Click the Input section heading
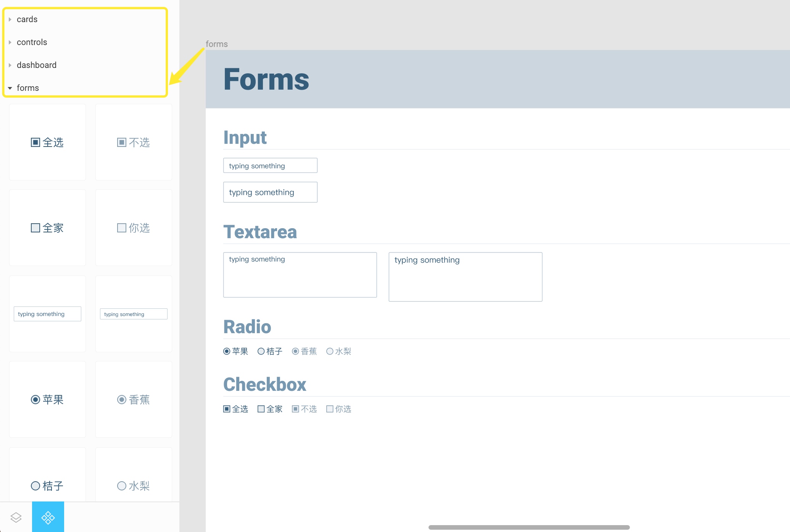The height and width of the screenshot is (532, 790). tap(245, 138)
